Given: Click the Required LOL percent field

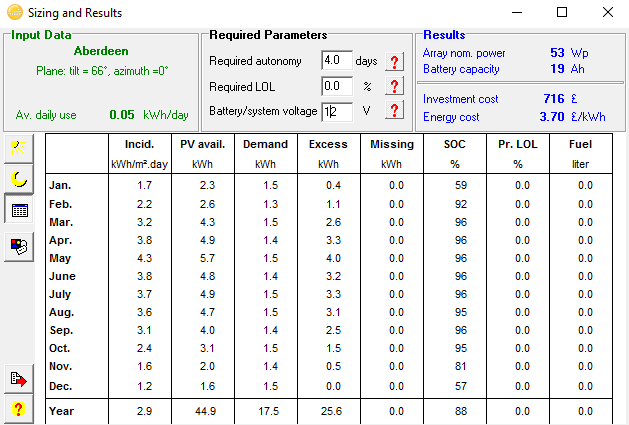Looking at the screenshot, I should [337, 87].
